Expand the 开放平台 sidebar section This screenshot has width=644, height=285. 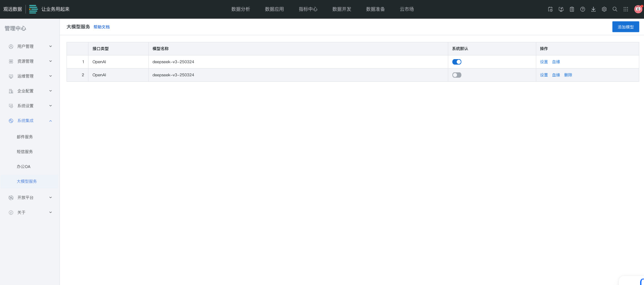click(x=30, y=198)
